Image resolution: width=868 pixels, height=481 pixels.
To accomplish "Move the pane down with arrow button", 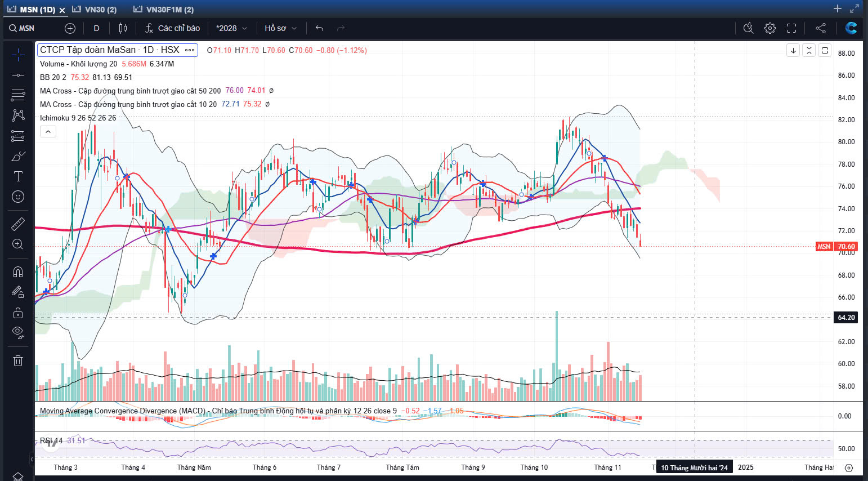I will click(x=793, y=51).
